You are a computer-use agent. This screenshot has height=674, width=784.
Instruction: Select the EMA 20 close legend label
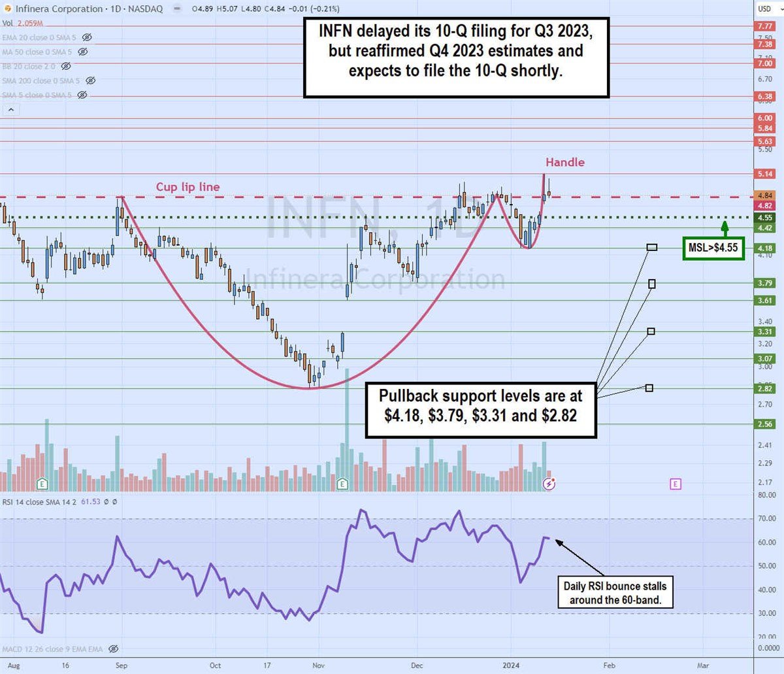click(x=39, y=38)
